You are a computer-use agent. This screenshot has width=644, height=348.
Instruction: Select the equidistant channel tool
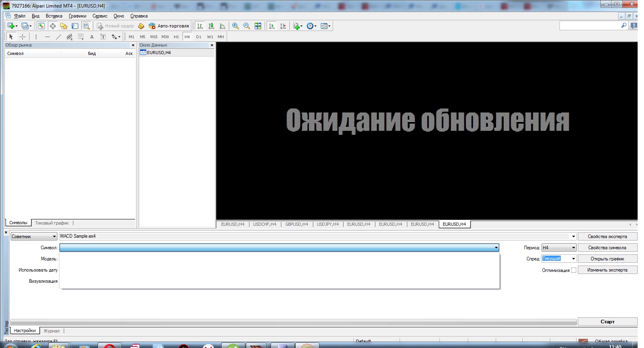tap(69, 37)
